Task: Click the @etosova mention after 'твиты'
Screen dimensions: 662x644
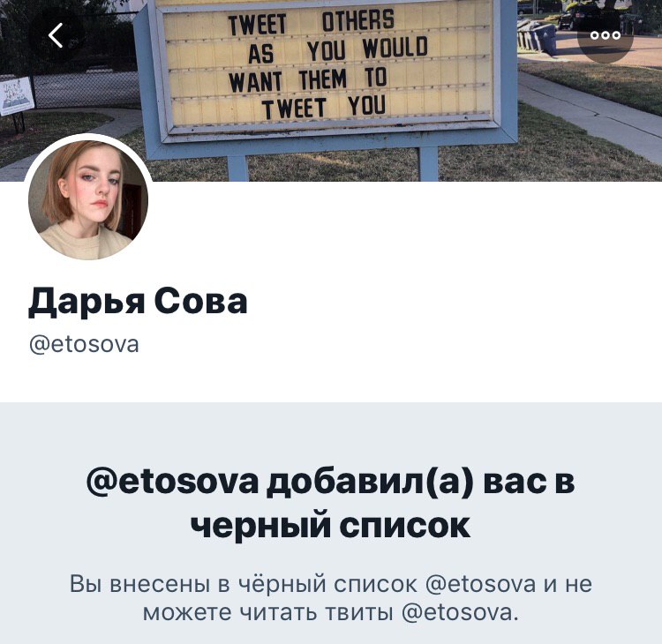Action: [x=460, y=612]
